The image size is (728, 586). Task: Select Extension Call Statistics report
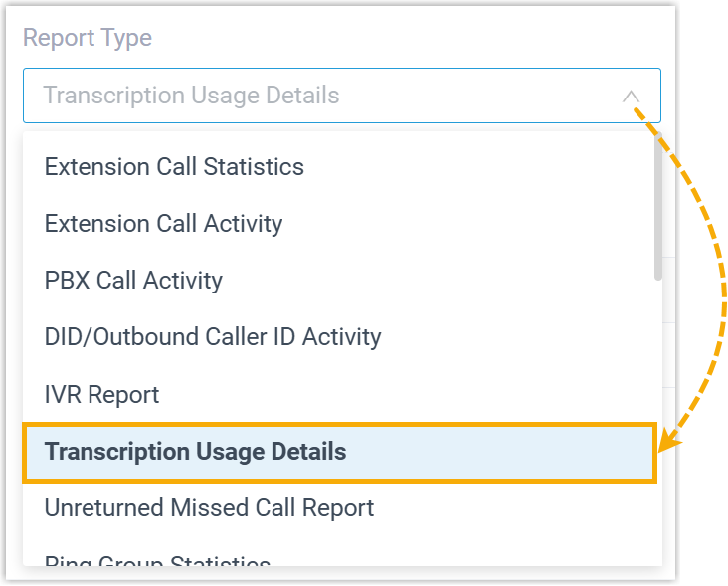[x=174, y=166]
